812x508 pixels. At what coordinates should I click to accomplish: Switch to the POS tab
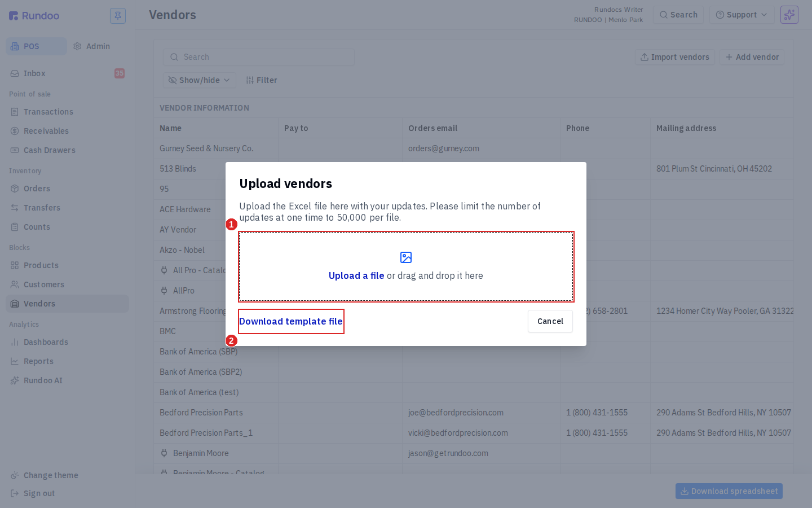[x=36, y=46]
